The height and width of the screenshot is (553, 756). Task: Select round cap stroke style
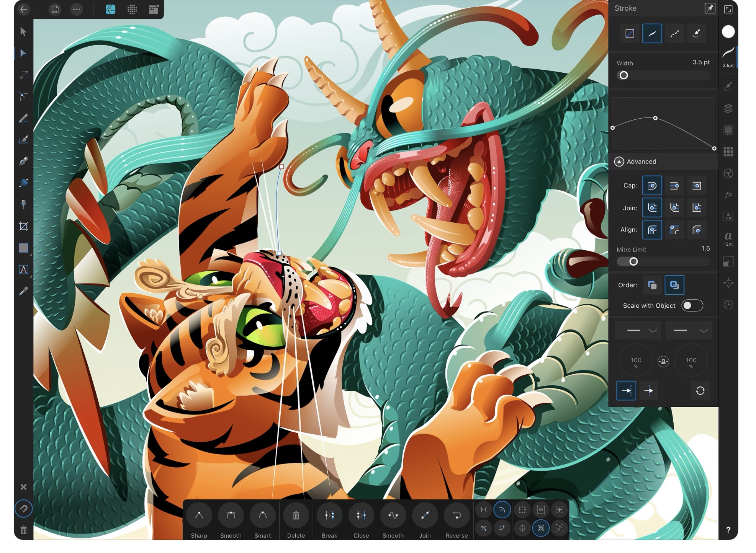point(652,185)
